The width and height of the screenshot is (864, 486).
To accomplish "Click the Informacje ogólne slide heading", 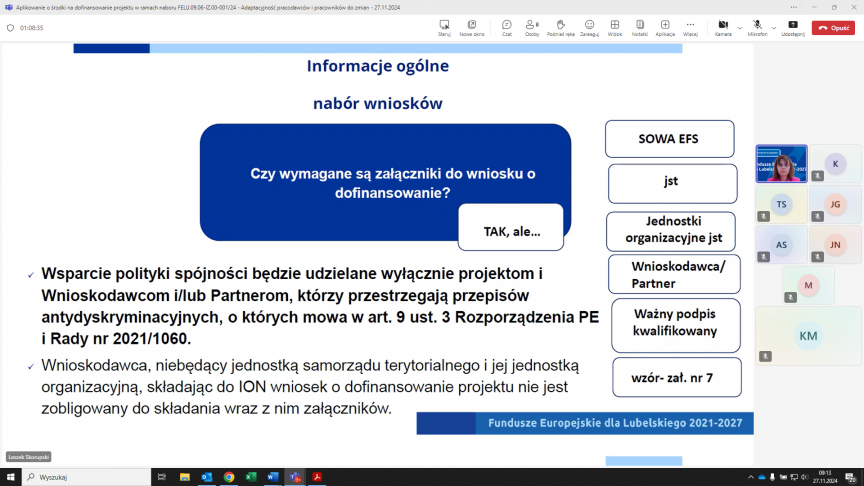I will (378, 66).
